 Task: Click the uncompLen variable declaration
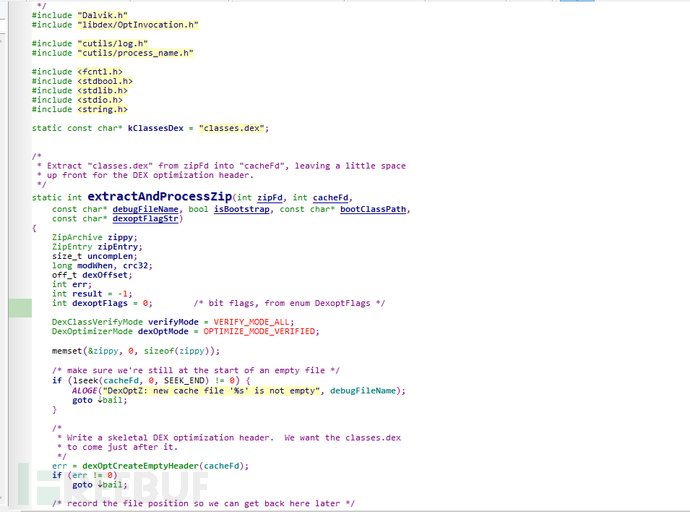tap(110, 256)
